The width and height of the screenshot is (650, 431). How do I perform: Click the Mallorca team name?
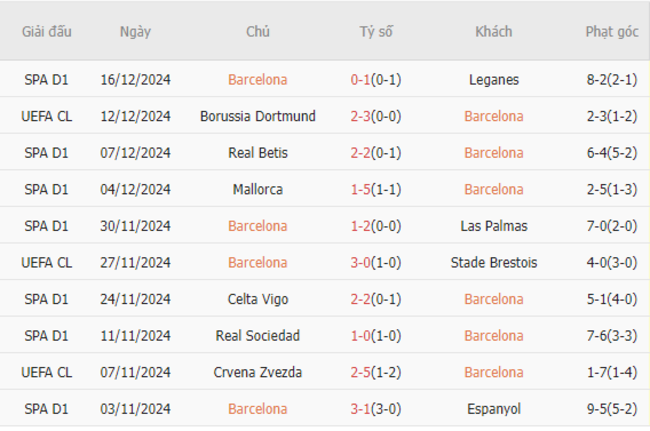point(257,189)
